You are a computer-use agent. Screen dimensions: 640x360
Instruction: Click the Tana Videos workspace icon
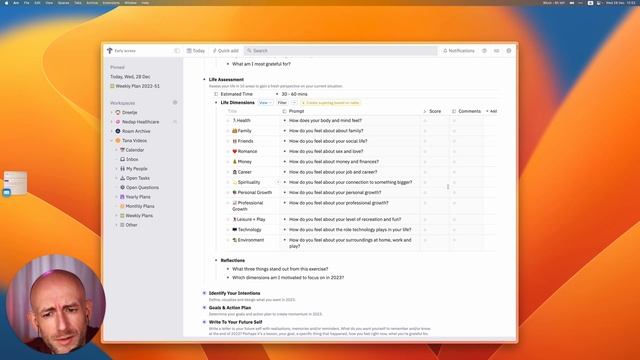(118, 140)
